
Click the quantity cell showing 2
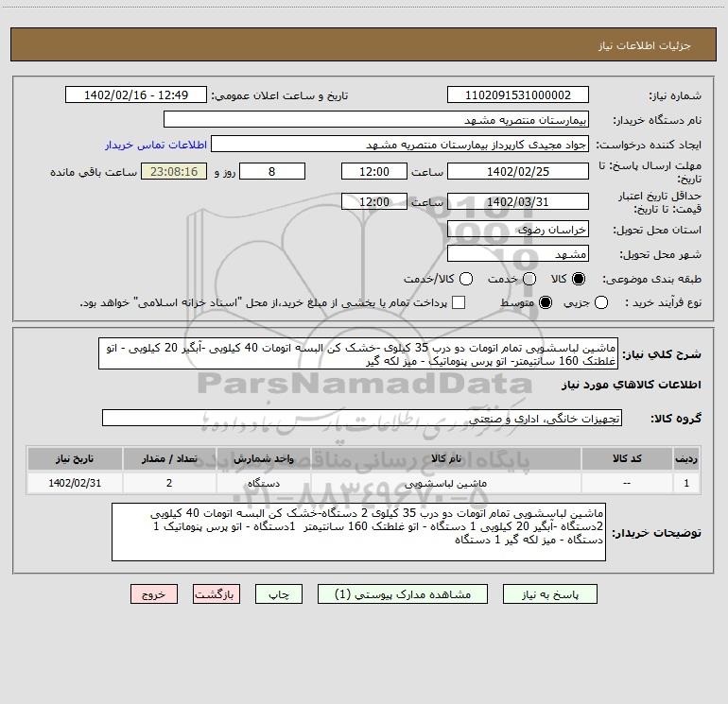pos(169,483)
